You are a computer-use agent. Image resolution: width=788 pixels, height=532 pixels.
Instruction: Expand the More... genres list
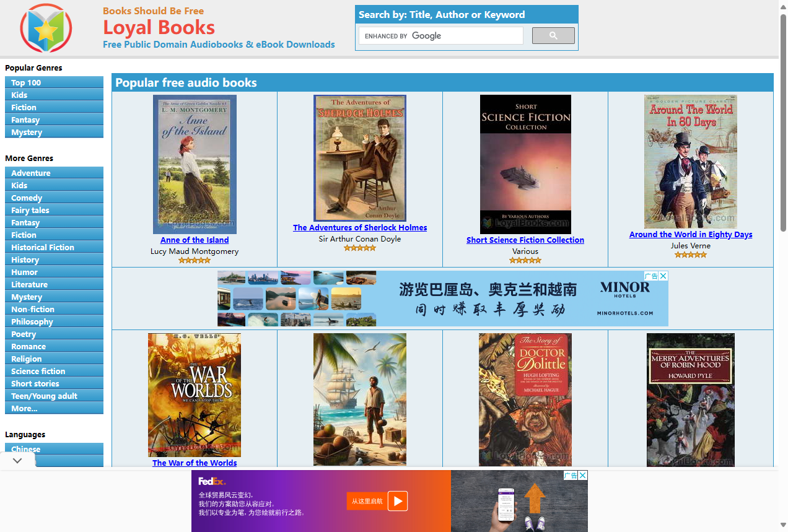(24, 408)
